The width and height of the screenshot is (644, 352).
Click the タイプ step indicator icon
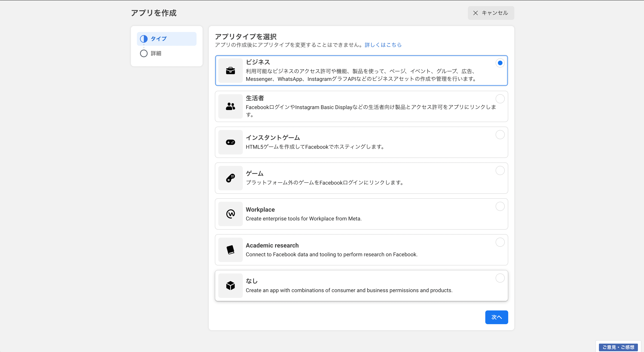144,39
